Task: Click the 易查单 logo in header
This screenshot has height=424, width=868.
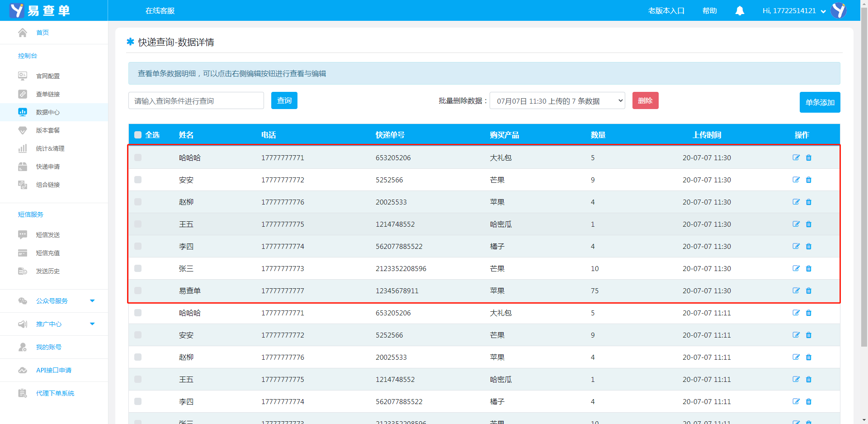Action: pyautogui.click(x=40, y=10)
